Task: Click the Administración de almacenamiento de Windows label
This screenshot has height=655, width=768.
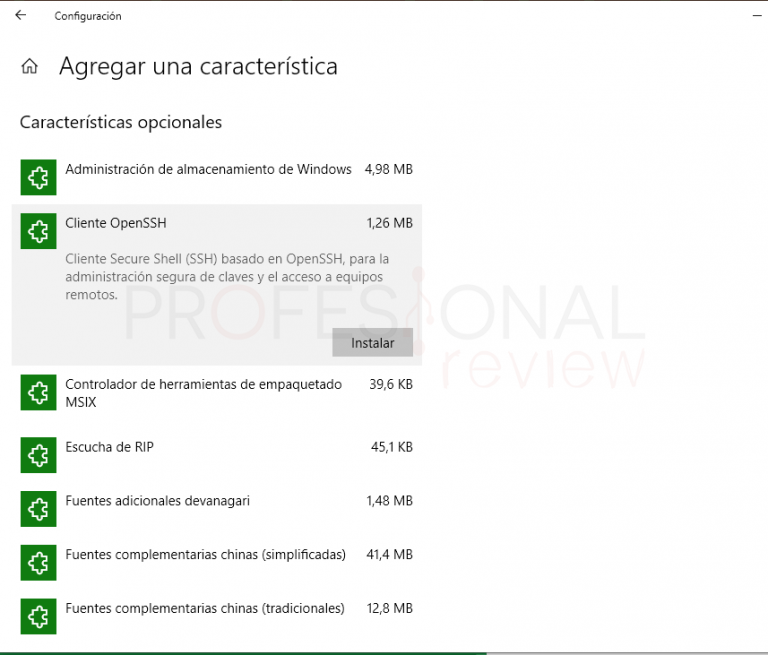Action: pos(208,170)
